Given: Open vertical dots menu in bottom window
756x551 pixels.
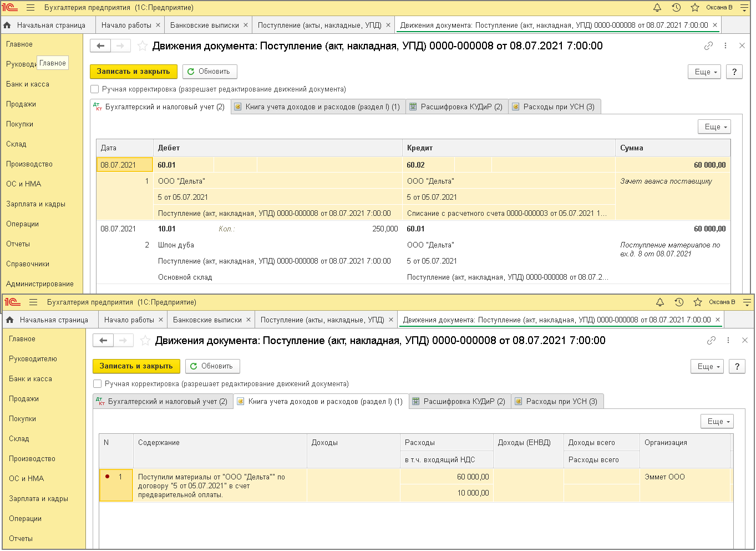Looking at the screenshot, I should pyautogui.click(x=728, y=341).
